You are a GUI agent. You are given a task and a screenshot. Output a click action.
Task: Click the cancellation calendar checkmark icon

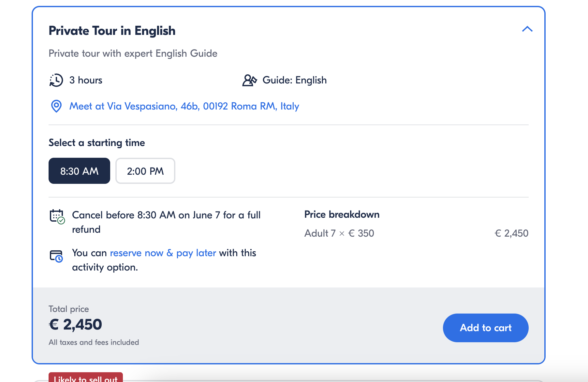click(x=57, y=217)
